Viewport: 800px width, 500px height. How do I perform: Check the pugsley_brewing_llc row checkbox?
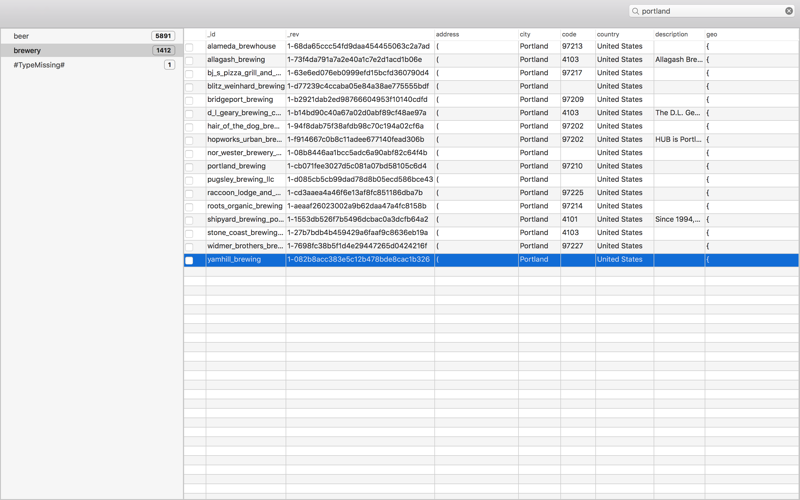pos(189,180)
